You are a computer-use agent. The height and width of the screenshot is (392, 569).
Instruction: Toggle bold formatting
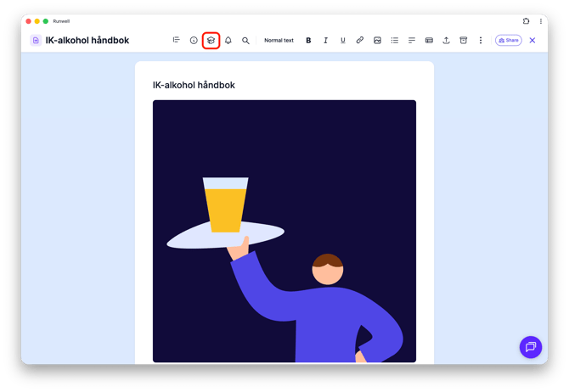click(x=308, y=40)
